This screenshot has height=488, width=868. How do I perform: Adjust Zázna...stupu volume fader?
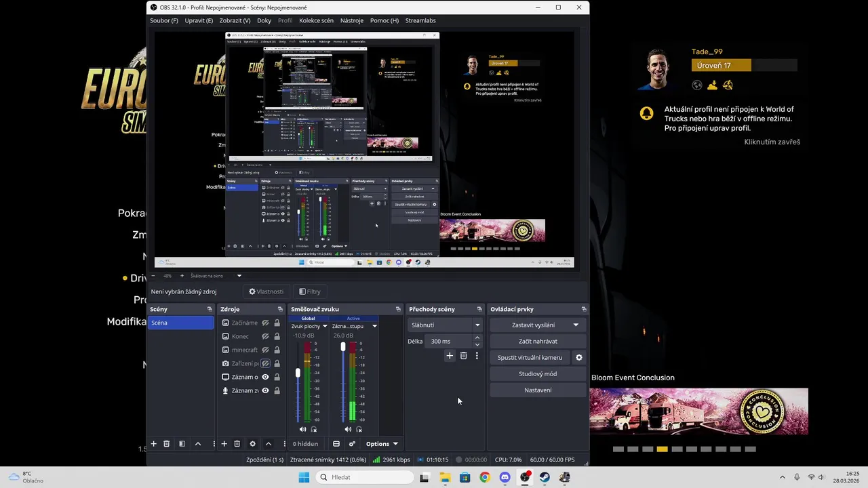click(x=343, y=347)
